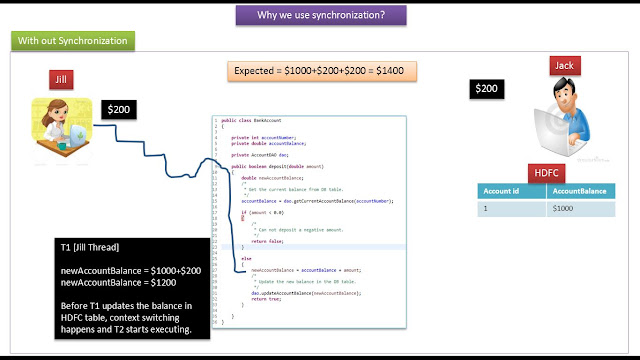Click the 'Account id' table header
This screenshot has width=640, height=360.
(x=512, y=191)
